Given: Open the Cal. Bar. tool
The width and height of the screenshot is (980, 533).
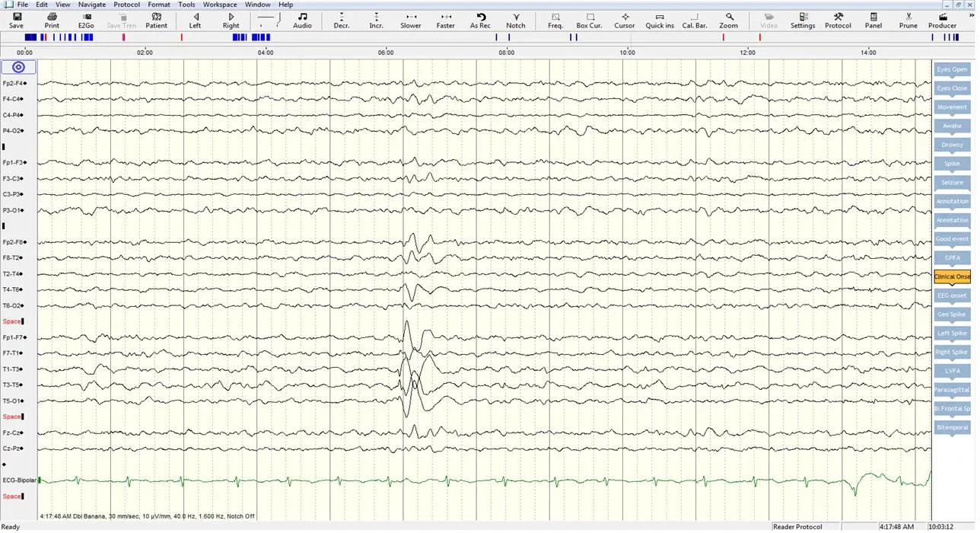Looking at the screenshot, I should point(693,20).
